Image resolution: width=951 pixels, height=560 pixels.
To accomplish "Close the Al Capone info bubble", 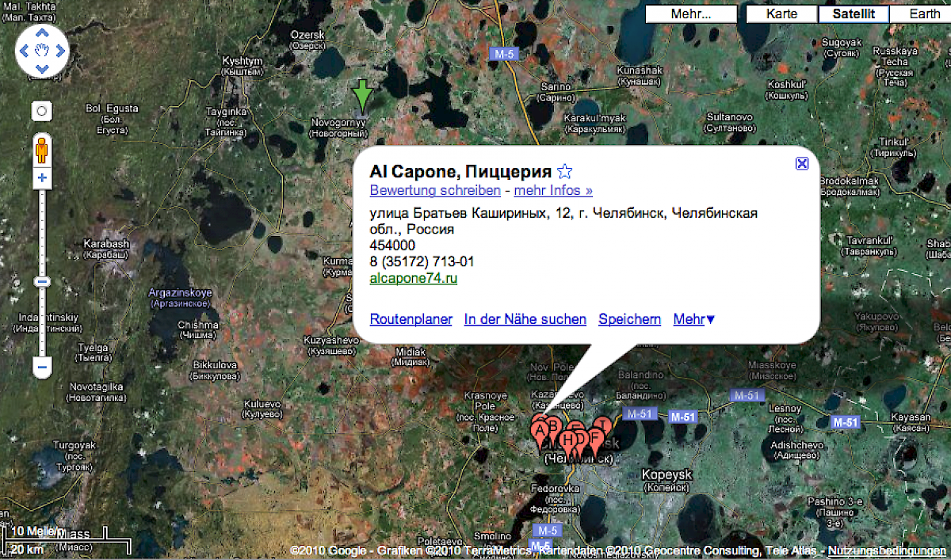I will [801, 163].
